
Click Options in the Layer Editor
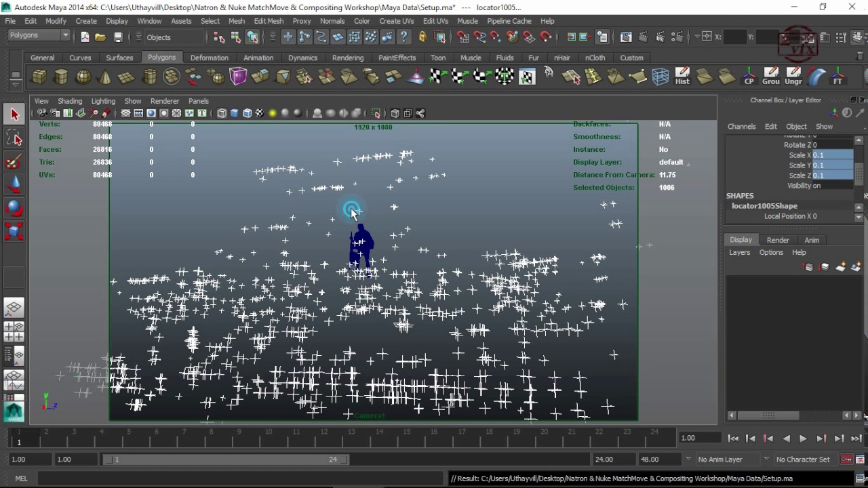tap(771, 252)
